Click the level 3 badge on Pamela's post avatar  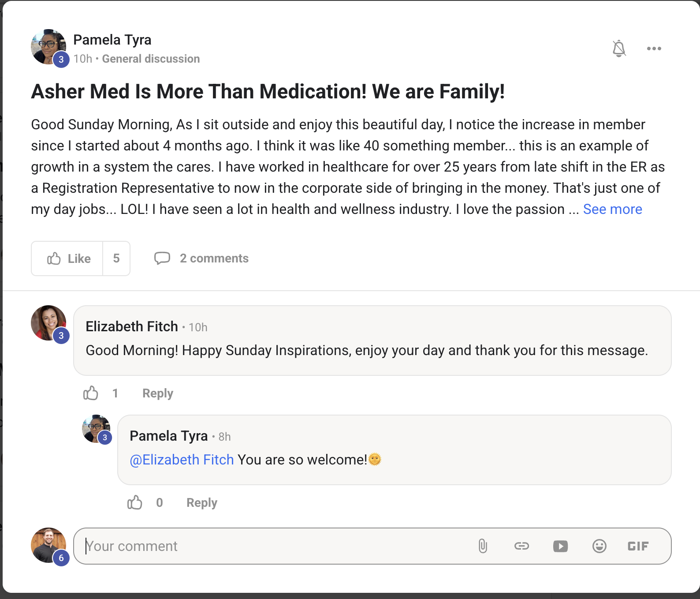61,60
